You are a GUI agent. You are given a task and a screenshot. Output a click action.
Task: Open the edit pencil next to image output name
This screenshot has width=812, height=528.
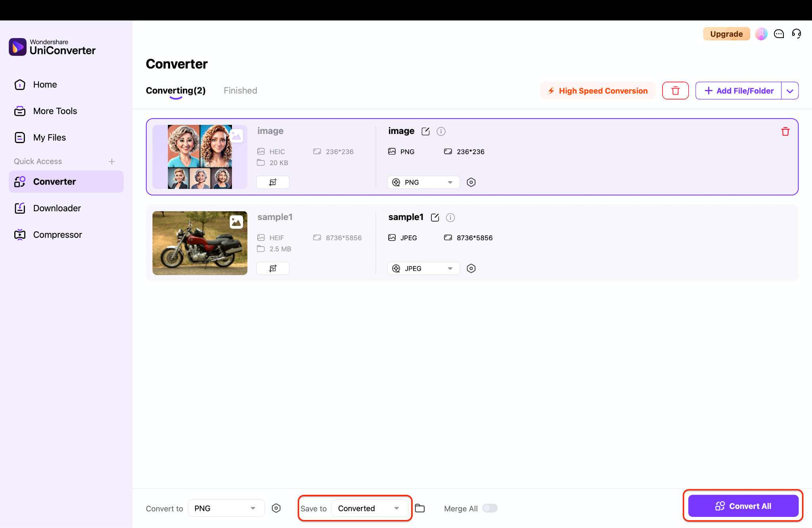click(x=425, y=131)
